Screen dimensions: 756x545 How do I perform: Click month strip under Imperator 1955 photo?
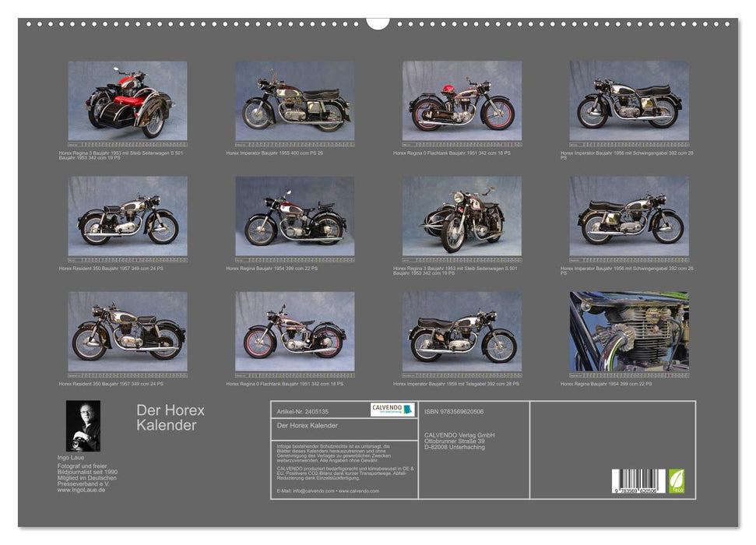[x=294, y=144]
